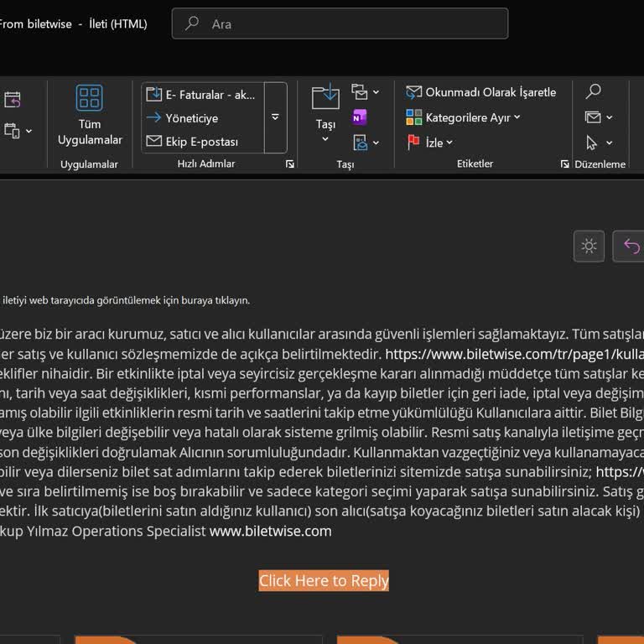Image resolution: width=644 pixels, height=644 pixels.
Task: Choose Ekip E-postası quick step
Action: (x=203, y=142)
